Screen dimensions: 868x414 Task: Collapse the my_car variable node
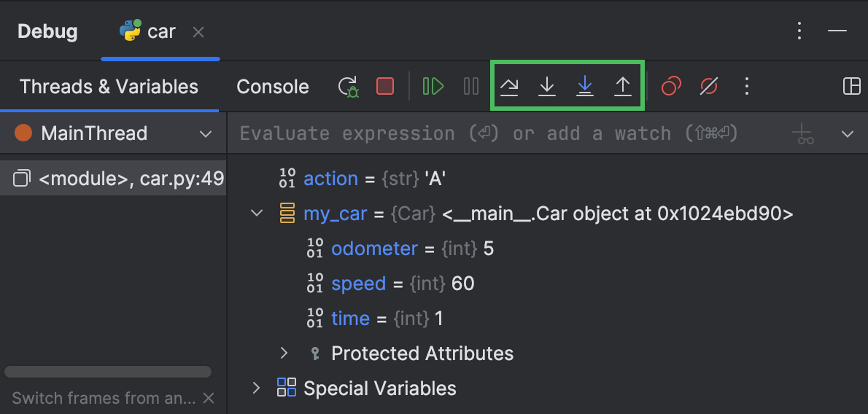[x=256, y=213]
